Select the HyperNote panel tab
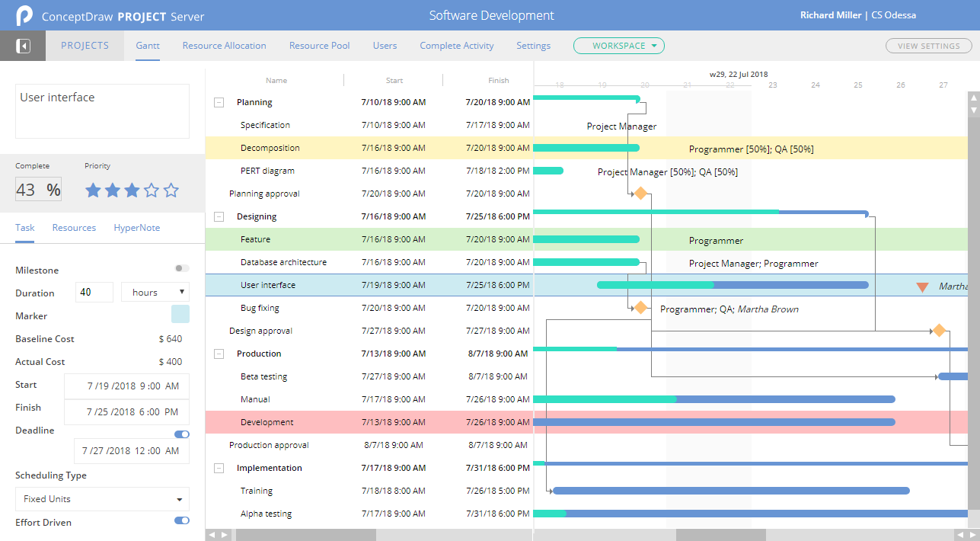The height and width of the screenshot is (541, 980). click(137, 228)
